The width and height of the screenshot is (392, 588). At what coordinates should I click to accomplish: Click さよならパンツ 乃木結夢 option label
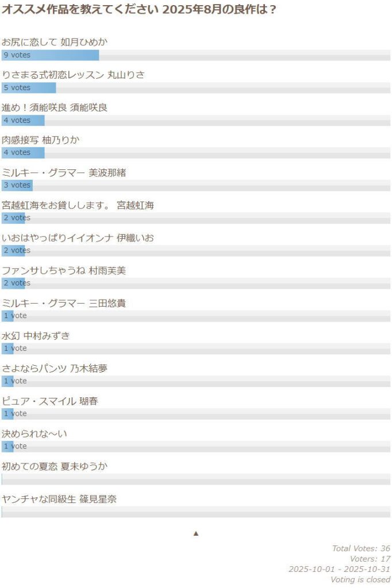pos(55,369)
